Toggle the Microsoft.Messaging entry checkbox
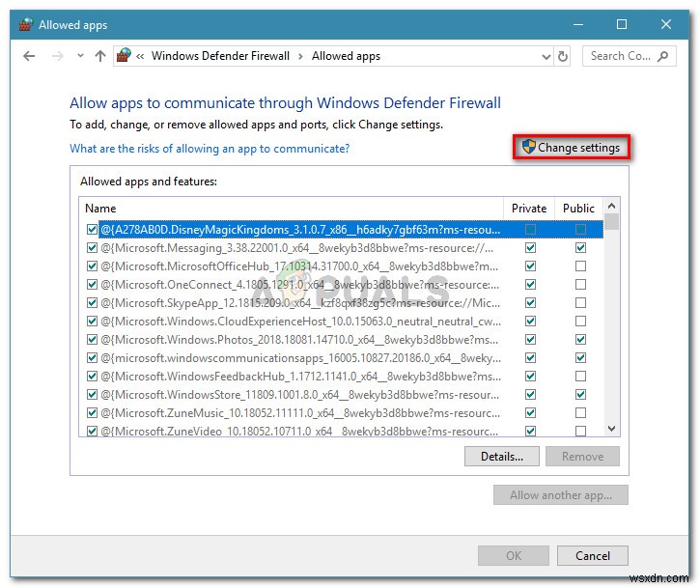This screenshot has height=588, width=700. click(x=92, y=248)
